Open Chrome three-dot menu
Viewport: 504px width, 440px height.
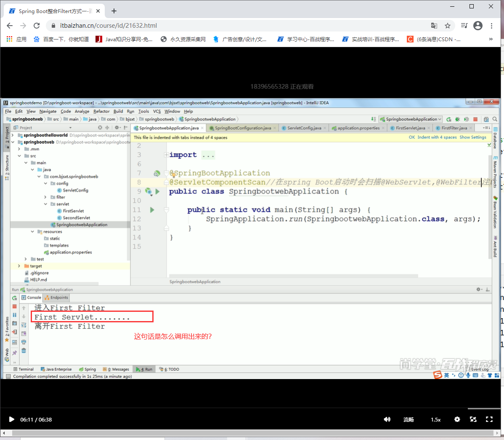(491, 26)
